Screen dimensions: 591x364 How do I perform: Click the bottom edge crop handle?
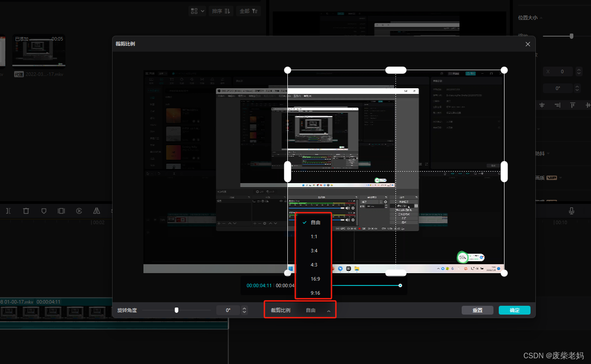396,273
